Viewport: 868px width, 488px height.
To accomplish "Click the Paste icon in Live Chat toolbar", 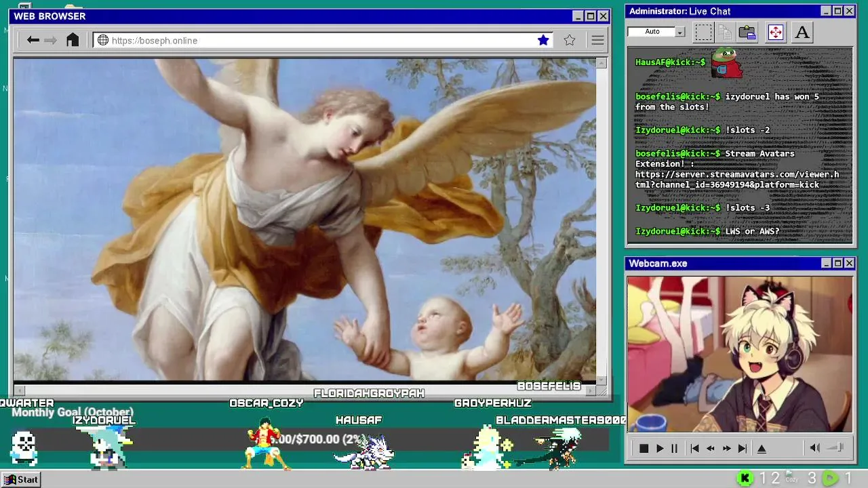I will click(747, 32).
